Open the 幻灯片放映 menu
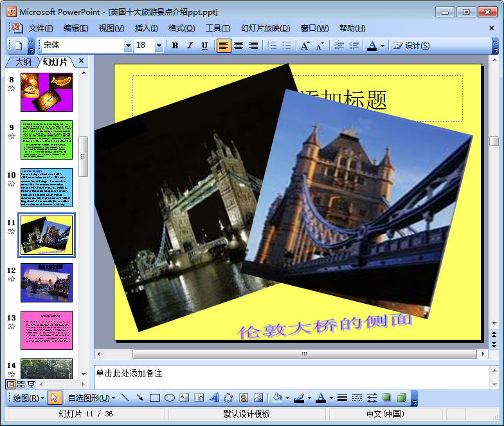The image size is (504, 426). tap(265, 28)
